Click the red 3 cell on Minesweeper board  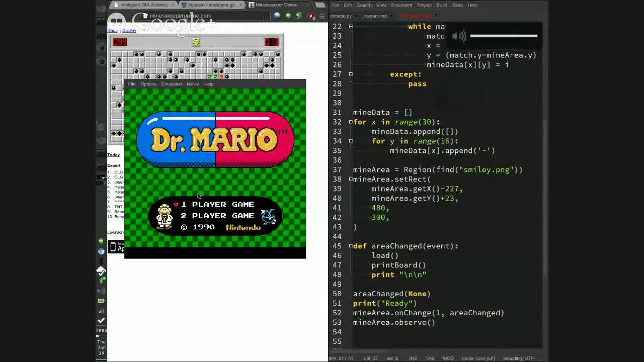coord(221,76)
